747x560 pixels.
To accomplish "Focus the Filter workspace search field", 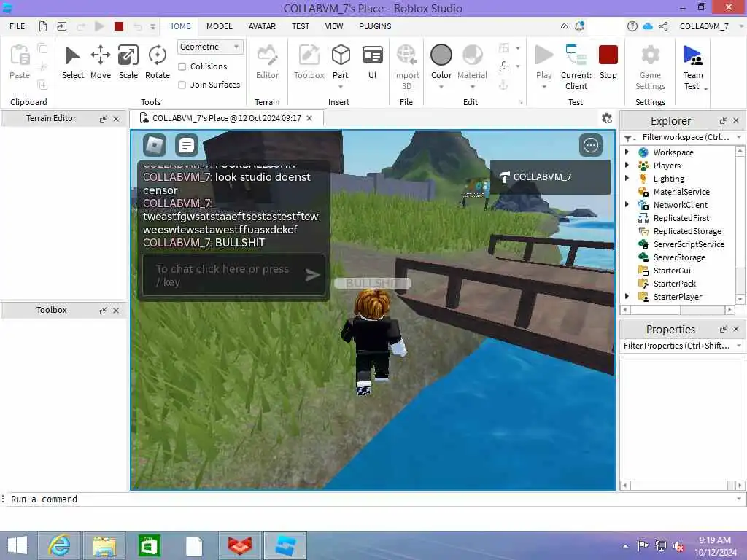I will pos(686,137).
